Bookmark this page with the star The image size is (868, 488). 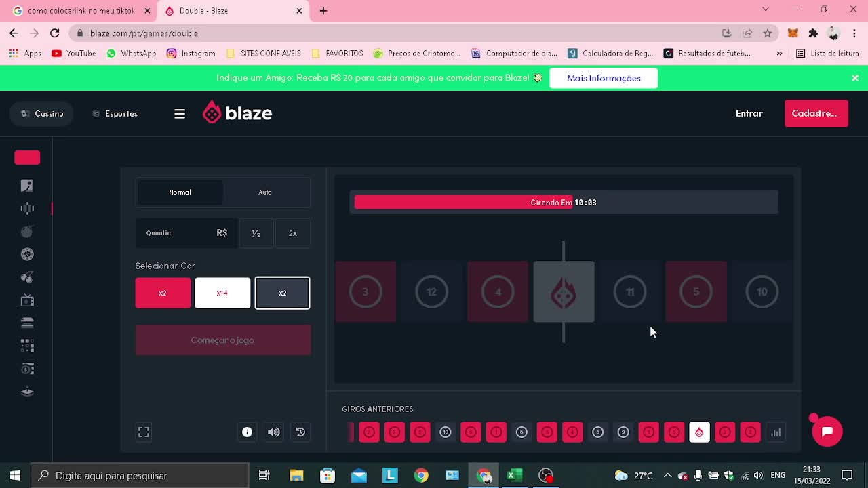point(768,33)
